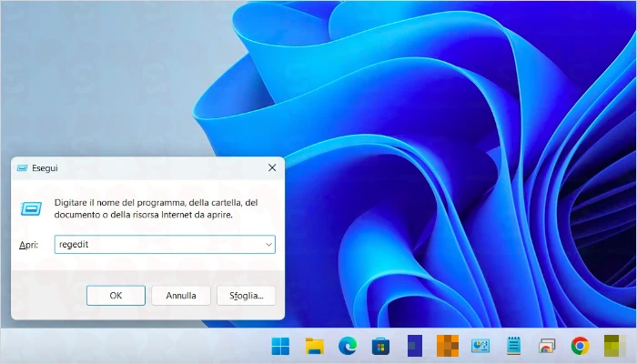Screen dimensions: 637x364
Task: Open Google Chrome from the taskbar
Action: click(580, 346)
